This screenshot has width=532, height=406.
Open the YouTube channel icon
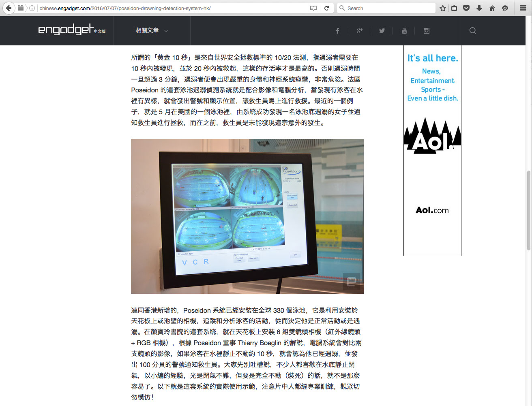404,31
